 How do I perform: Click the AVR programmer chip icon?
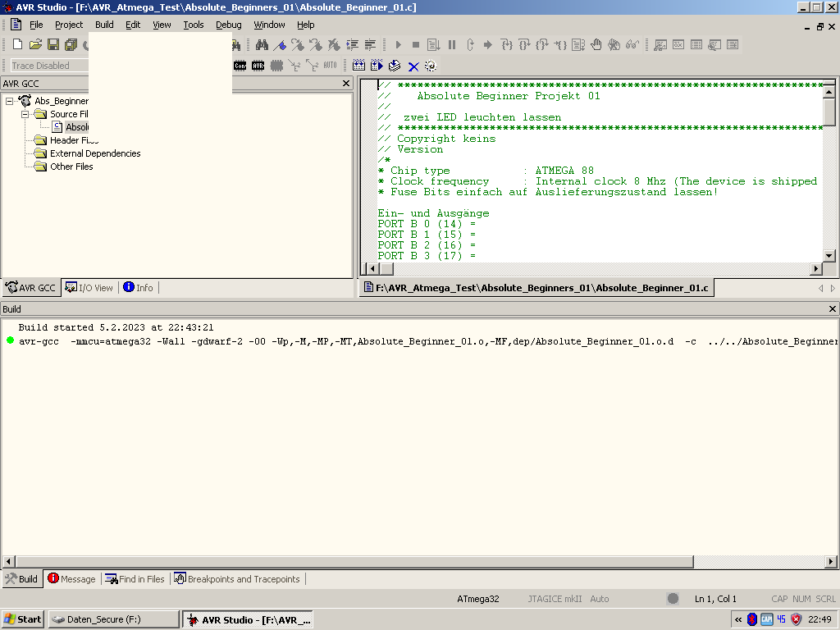pyautogui.click(x=258, y=66)
